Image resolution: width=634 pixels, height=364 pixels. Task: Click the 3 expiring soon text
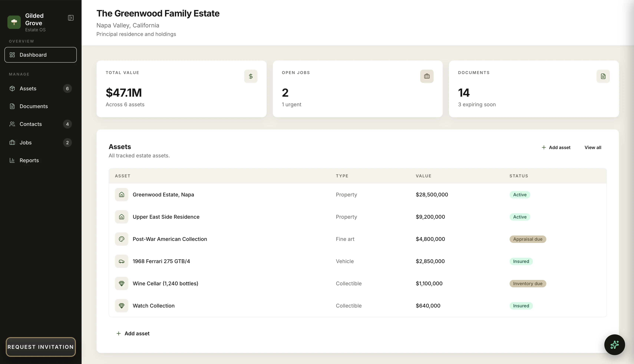coord(477,104)
